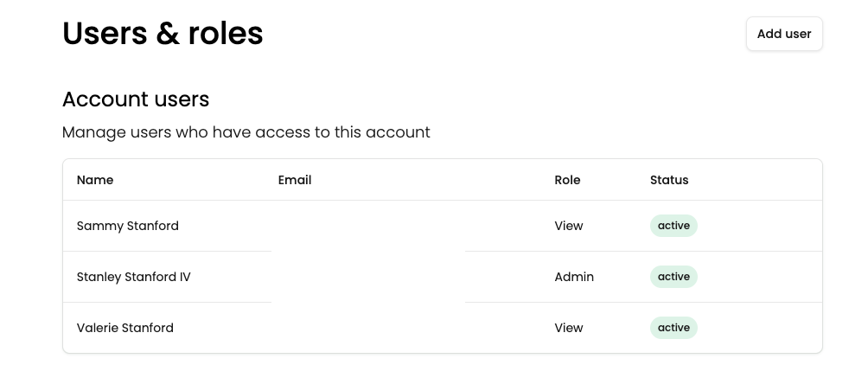Click the Email column header
The width and height of the screenshot is (868, 384).
[x=295, y=180]
